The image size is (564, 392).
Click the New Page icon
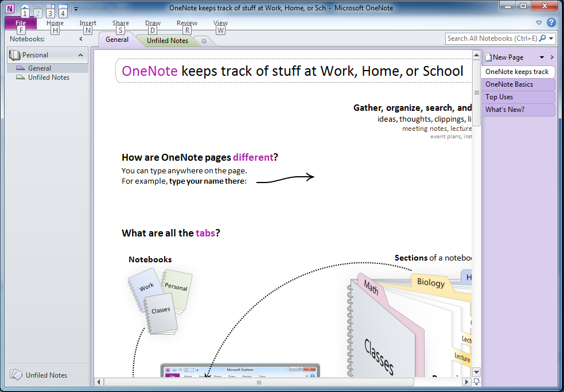coord(488,57)
